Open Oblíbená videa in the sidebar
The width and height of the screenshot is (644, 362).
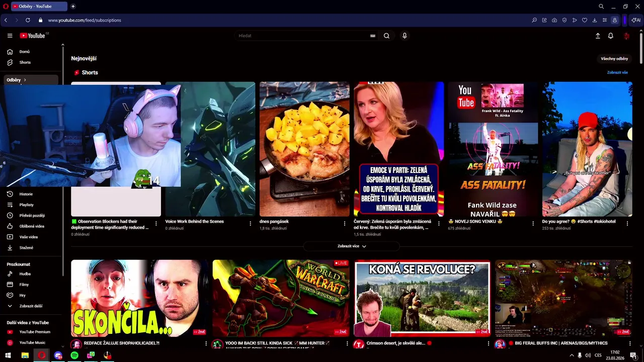(31, 226)
